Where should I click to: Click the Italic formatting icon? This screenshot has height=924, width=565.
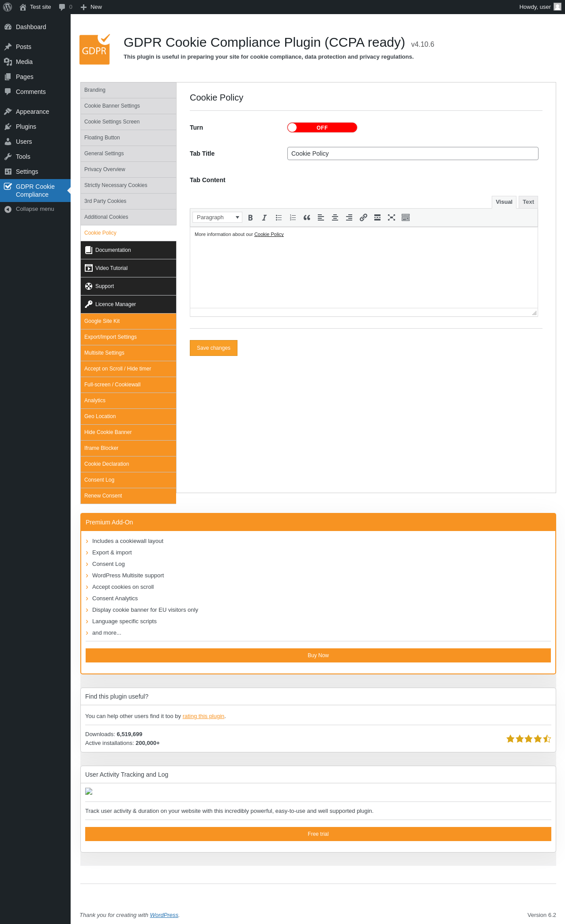[264, 217]
